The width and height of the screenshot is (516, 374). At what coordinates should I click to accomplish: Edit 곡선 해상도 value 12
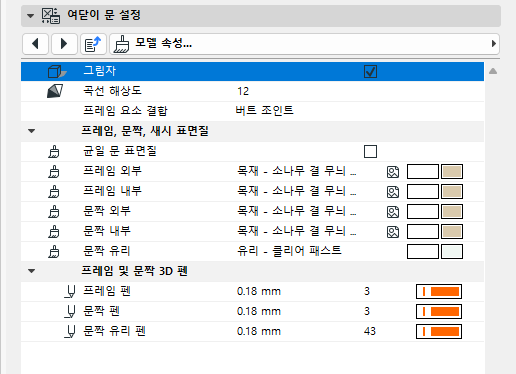click(x=243, y=91)
